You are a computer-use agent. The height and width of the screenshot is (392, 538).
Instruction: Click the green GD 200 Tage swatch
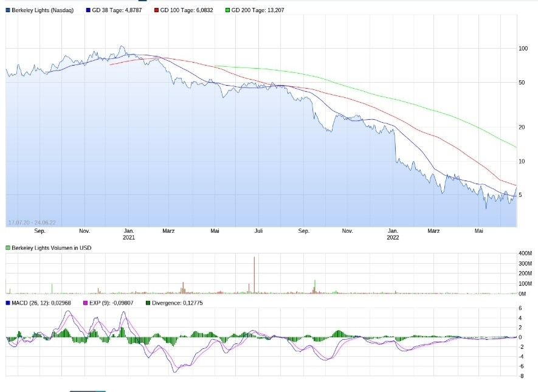click(228, 10)
